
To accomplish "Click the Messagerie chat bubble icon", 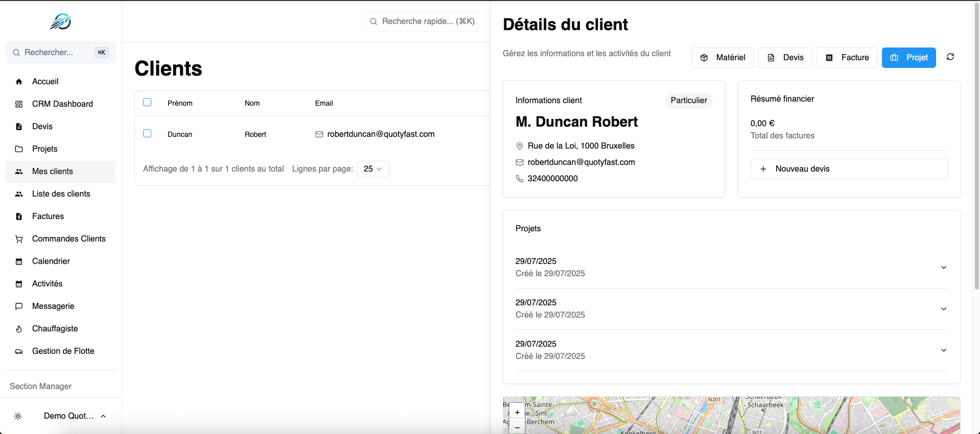I will point(19,306).
